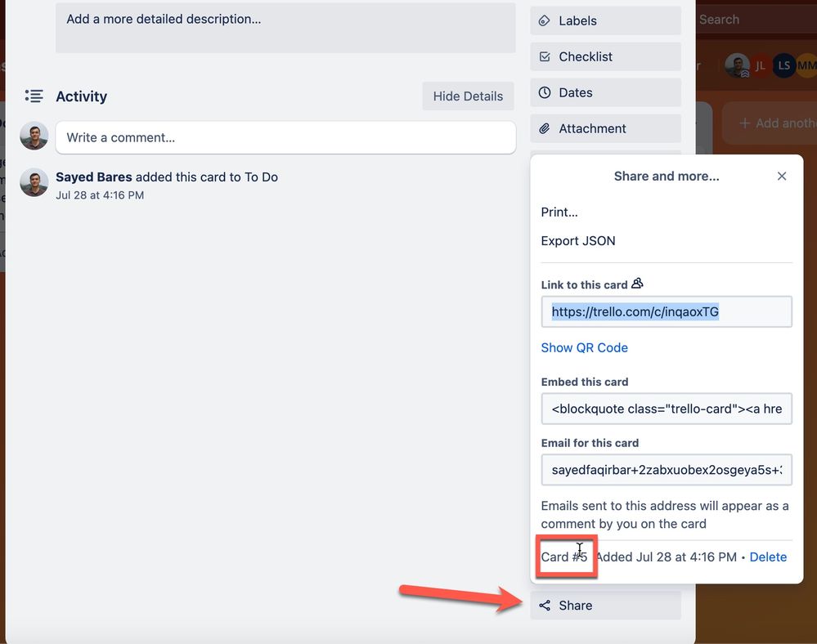Click the Dates clock icon
The image size is (817, 644).
pyautogui.click(x=545, y=92)
